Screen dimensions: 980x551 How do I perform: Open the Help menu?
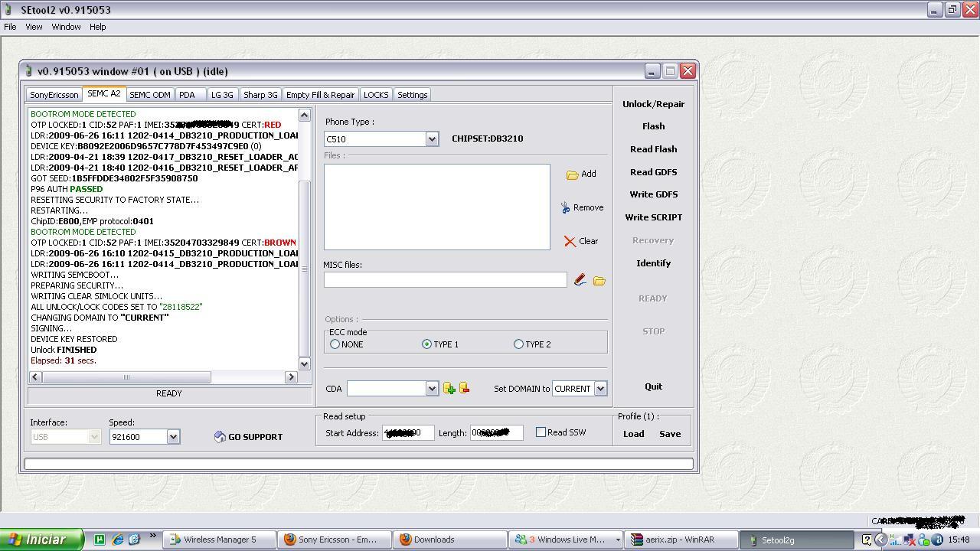click(x=97, y=27)
